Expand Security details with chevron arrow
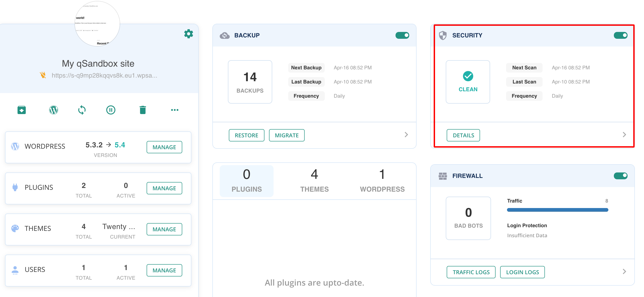644x297 pixels. click(x=624, y=135)
